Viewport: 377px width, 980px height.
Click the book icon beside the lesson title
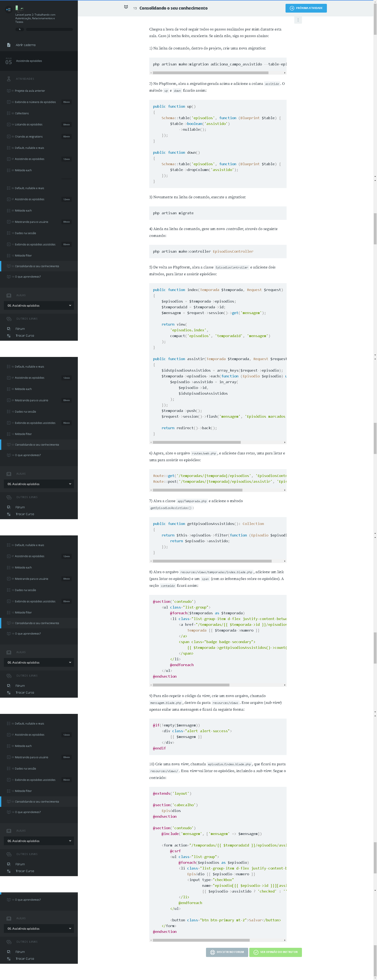126,7
